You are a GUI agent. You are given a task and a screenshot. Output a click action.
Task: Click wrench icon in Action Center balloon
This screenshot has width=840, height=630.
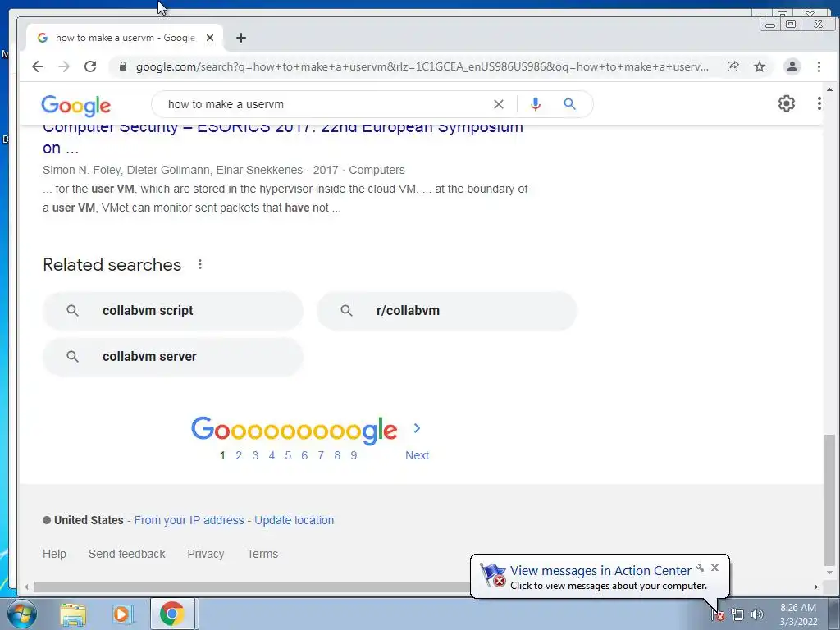pyautogui.click(x=700, y=568)
